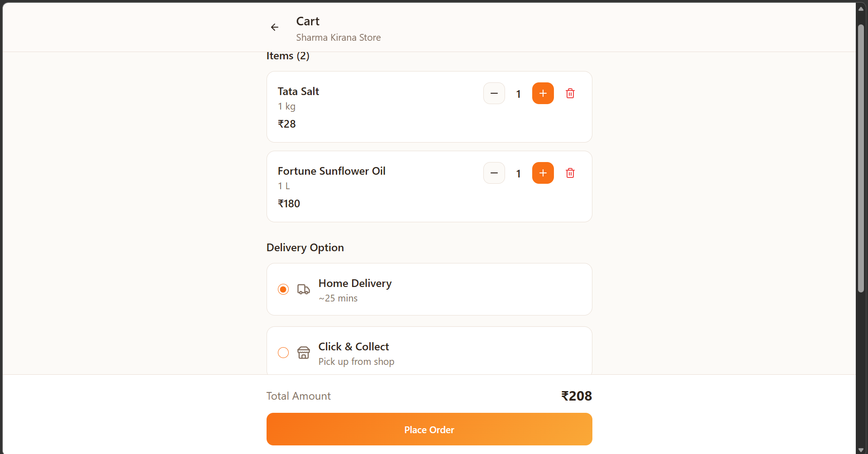Click the Fortune Sunflower Oil item name
868x454 pixels.
(x=331, y=171)
